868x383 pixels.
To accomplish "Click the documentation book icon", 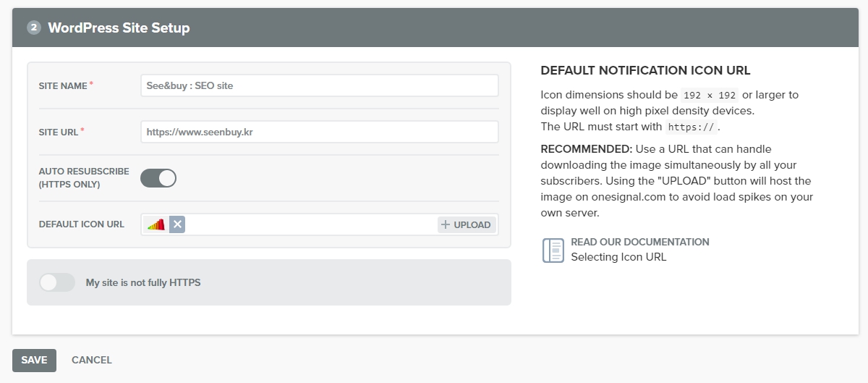I will (553, 250).
